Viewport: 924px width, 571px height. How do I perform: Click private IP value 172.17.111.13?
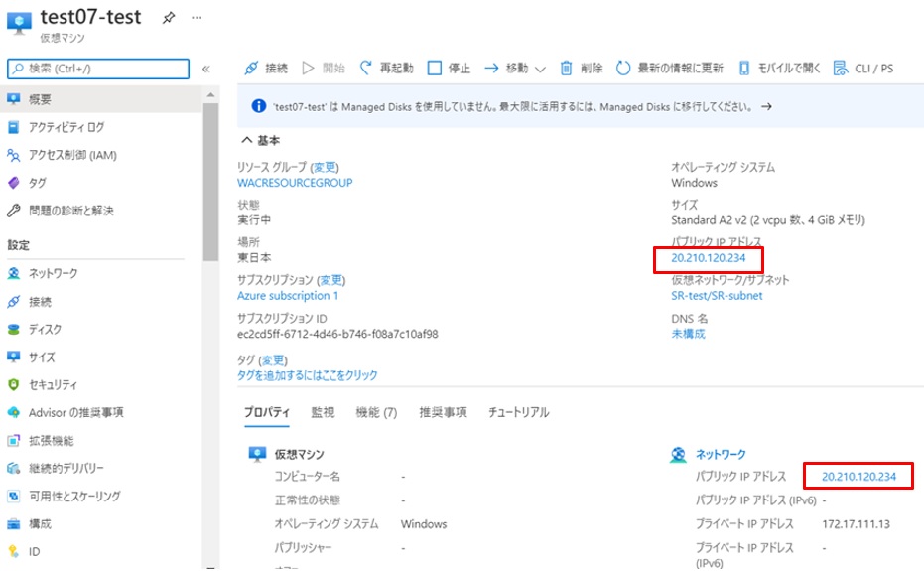coord(856,523)
